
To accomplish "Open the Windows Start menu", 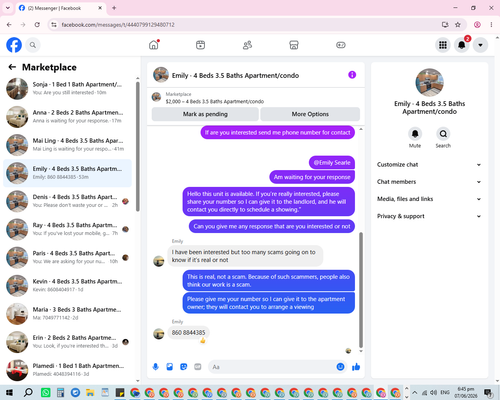I will point(9,393).
